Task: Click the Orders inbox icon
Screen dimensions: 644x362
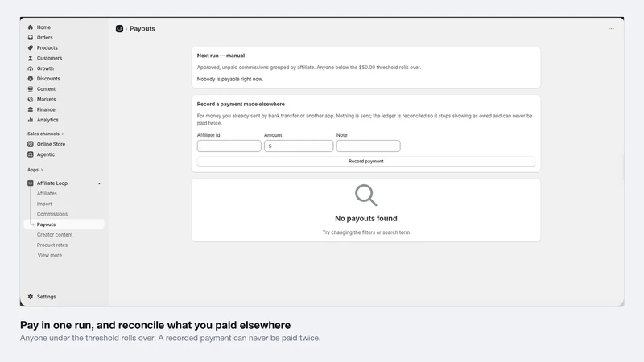Action: click(x=31, y=37)
